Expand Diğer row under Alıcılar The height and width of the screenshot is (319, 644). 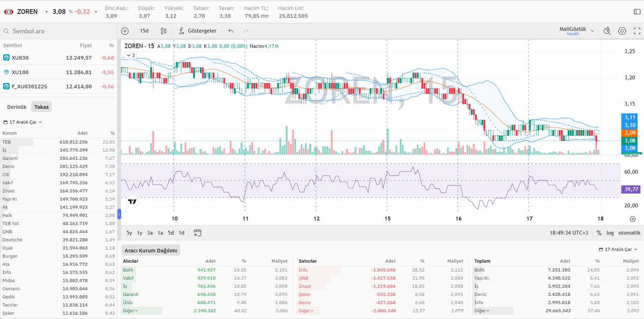tap(129, 311)
